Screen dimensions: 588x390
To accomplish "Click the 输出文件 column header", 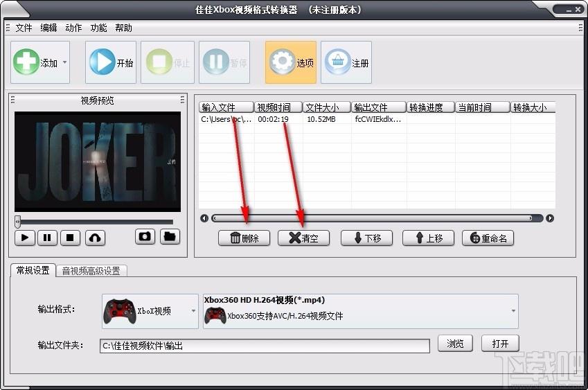I will [x=379, y=107].
